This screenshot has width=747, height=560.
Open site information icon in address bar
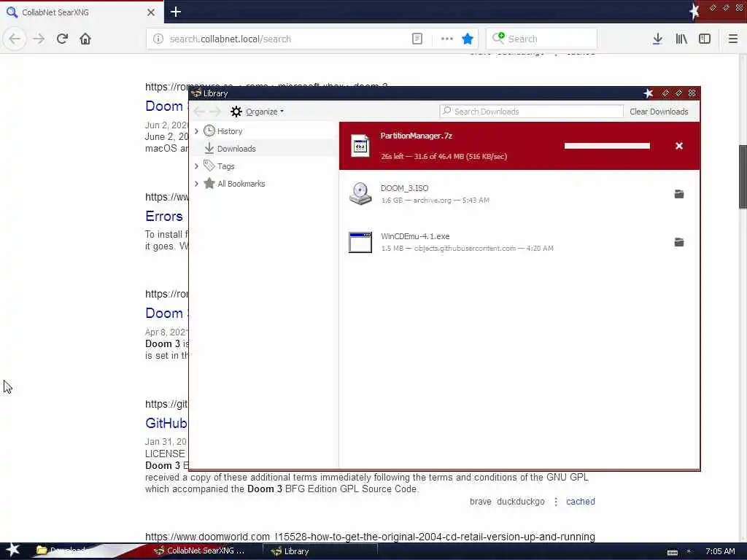158,39
